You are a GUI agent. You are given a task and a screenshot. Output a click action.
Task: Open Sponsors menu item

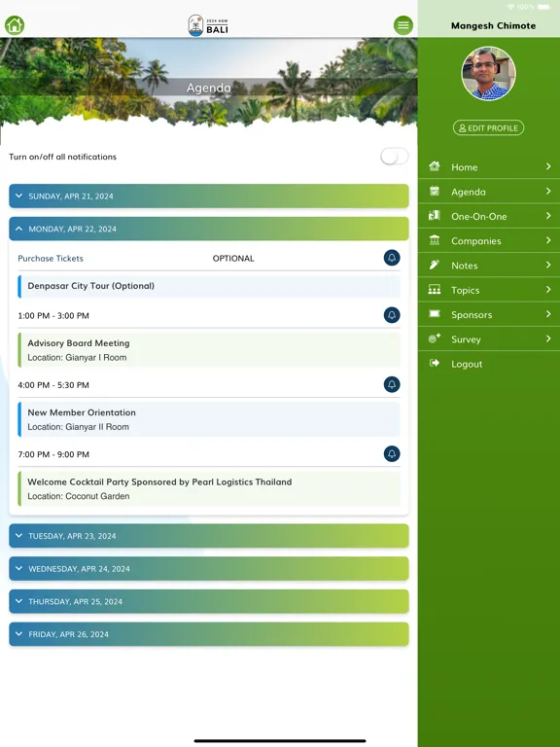(489, 314)
